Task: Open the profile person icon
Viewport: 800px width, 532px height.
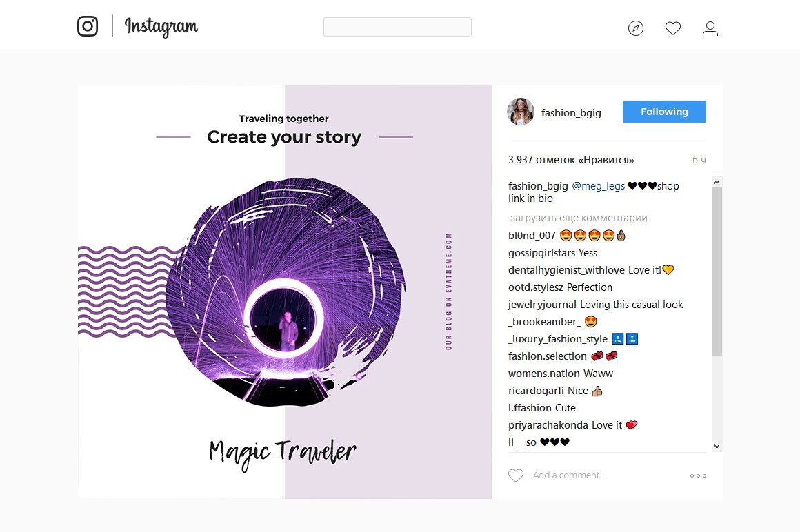Action: pyautogui.click(x=710, y=28)
